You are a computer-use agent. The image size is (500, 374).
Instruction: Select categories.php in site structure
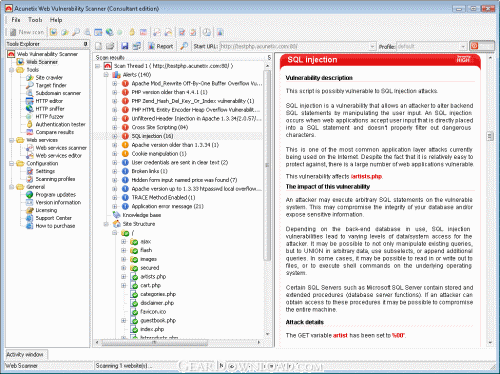pyautogui.click(x=158, y=294)
